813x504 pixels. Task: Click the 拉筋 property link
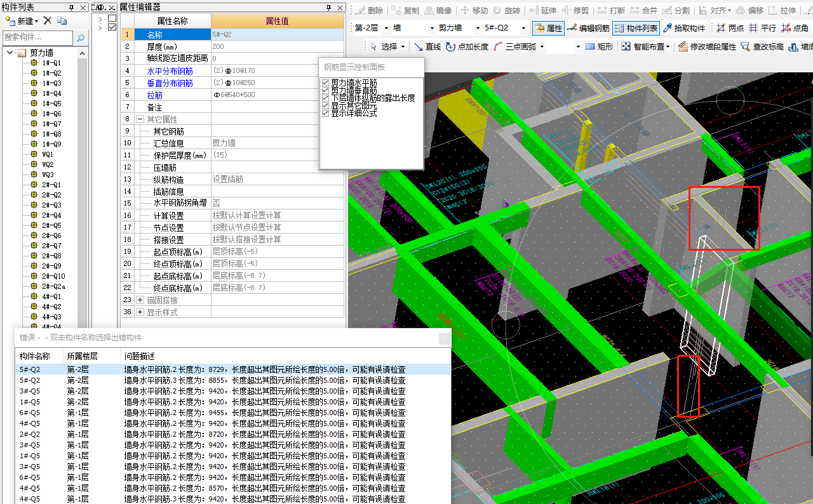click(x=154, y=95)
